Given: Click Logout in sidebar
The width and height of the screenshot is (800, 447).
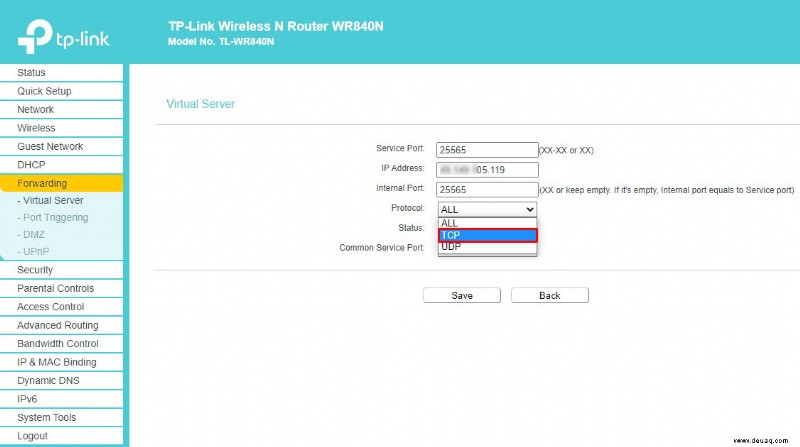Looking at the screenshot, I should point(61,436).
